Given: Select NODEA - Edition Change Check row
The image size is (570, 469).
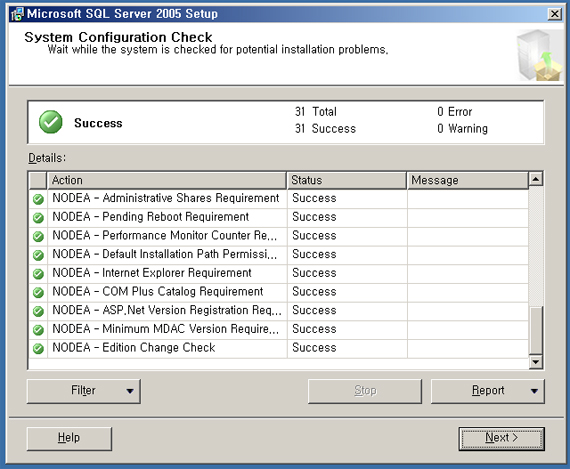Looking at the screenshot, I should (278, 348).
